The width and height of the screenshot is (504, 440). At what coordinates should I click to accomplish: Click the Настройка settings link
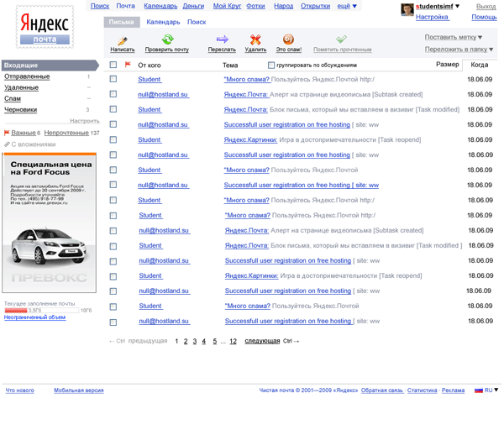pyautogui.click(x=432, y=17)
